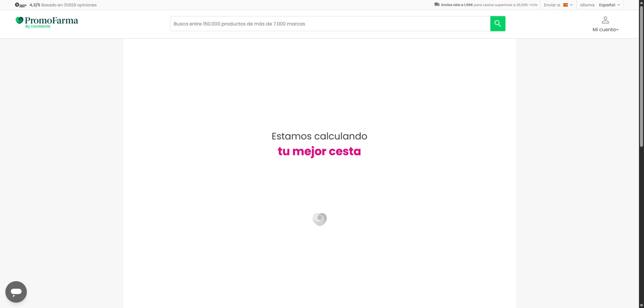The height and width of the screenshot is (308, 644).
Task: Click the shipping truck icon
Action: (437, 5)
